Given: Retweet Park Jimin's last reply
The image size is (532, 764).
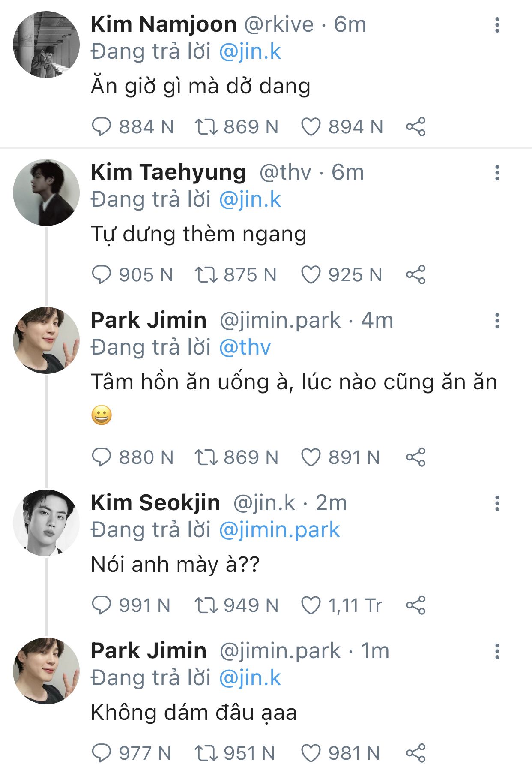Looking at the screenshot, I should click(206, 753).
